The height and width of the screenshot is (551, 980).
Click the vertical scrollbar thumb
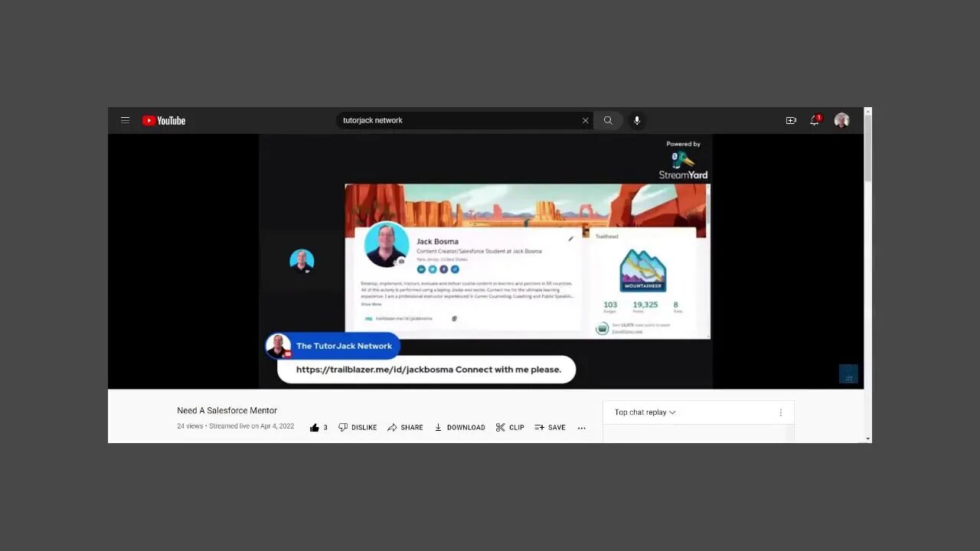[x=867, y=148]
